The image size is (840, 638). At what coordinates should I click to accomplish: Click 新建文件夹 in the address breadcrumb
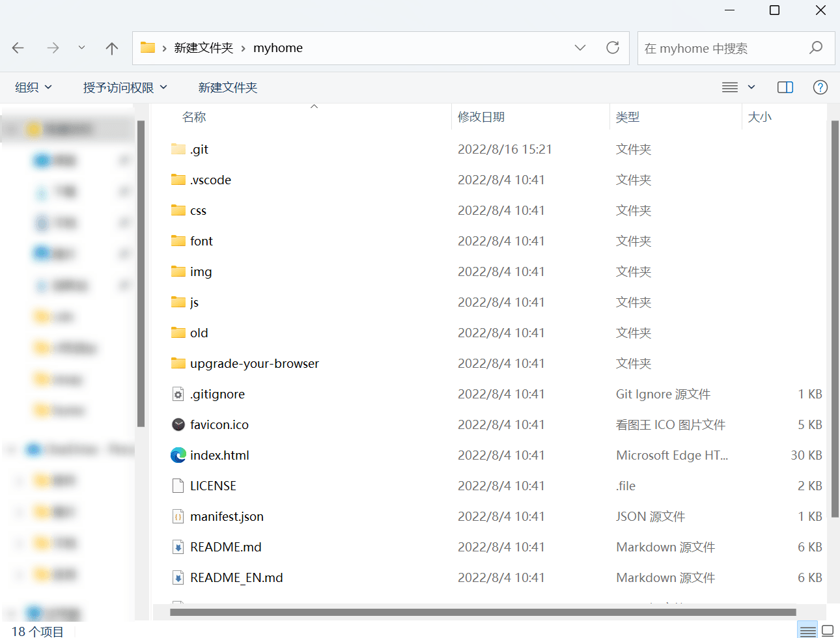tap(203, 48)
